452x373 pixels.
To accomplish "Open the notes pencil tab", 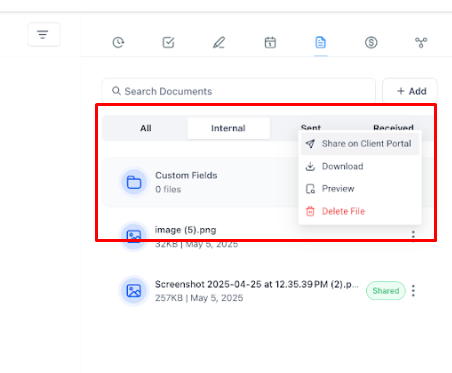I will pos(219,42).
